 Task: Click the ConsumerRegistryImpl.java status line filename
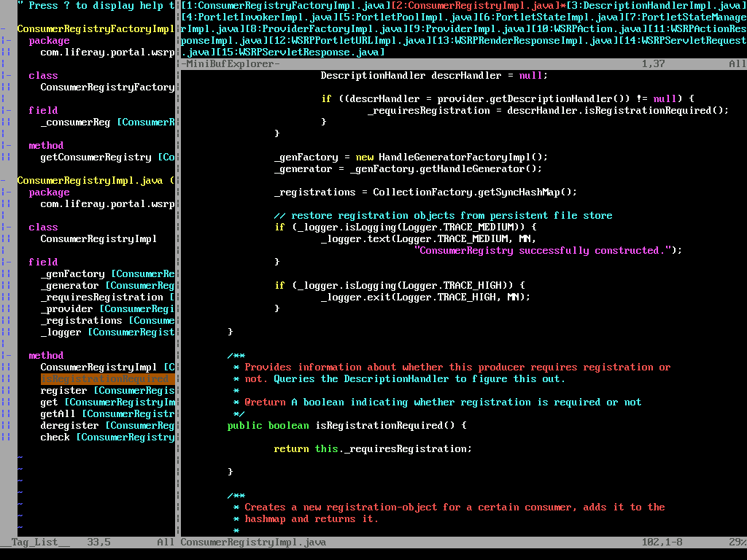coord(253,542)
